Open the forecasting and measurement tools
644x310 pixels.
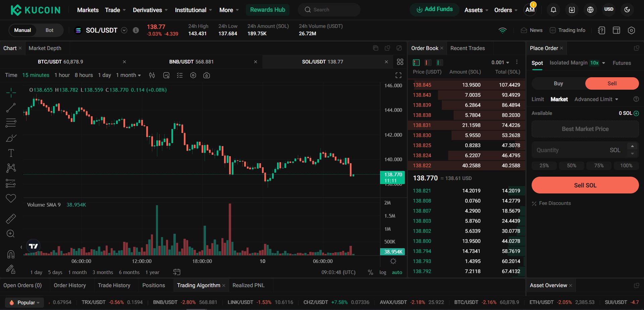pyautogui.click(x=11, y=183)
